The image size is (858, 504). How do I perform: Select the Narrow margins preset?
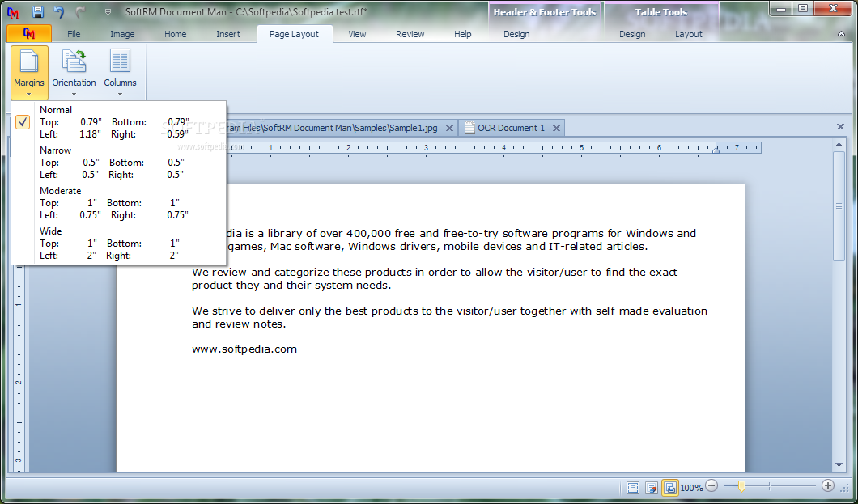[x=118, y=162]
